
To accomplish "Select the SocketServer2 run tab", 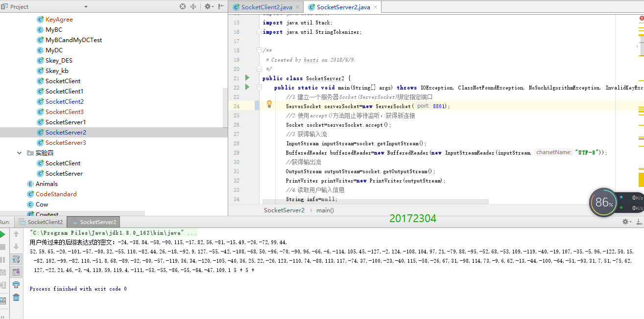I will point(94,222).
